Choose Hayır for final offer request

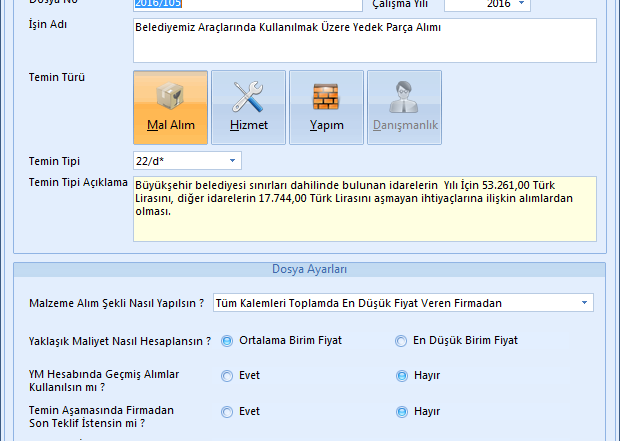[x=402, y=411]
